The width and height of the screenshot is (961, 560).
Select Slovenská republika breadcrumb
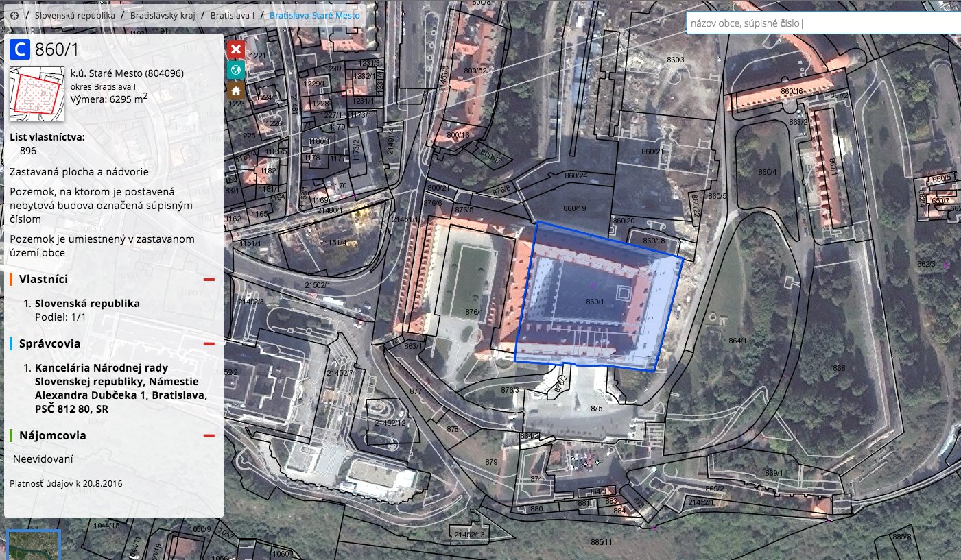click(75, 14)
